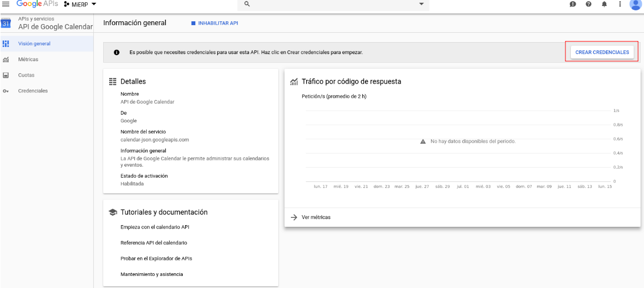Click the Cuotas icon

6,75
